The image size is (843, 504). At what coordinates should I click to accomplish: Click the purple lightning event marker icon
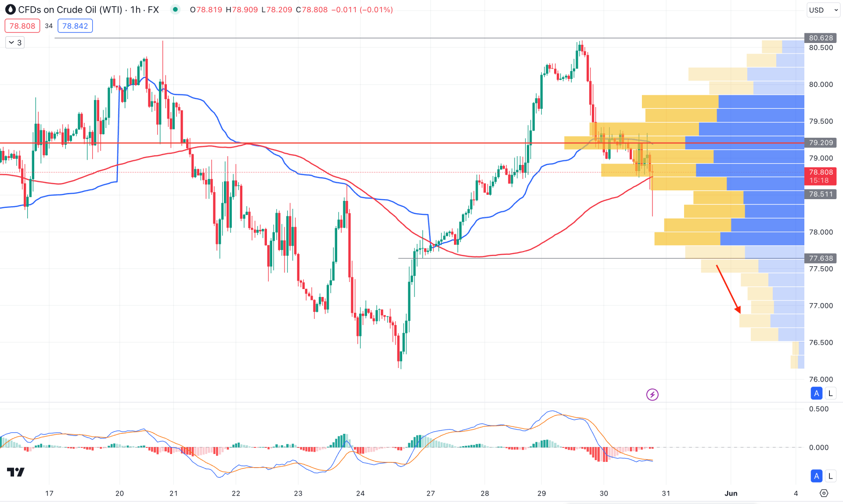[x=652, y=394]
